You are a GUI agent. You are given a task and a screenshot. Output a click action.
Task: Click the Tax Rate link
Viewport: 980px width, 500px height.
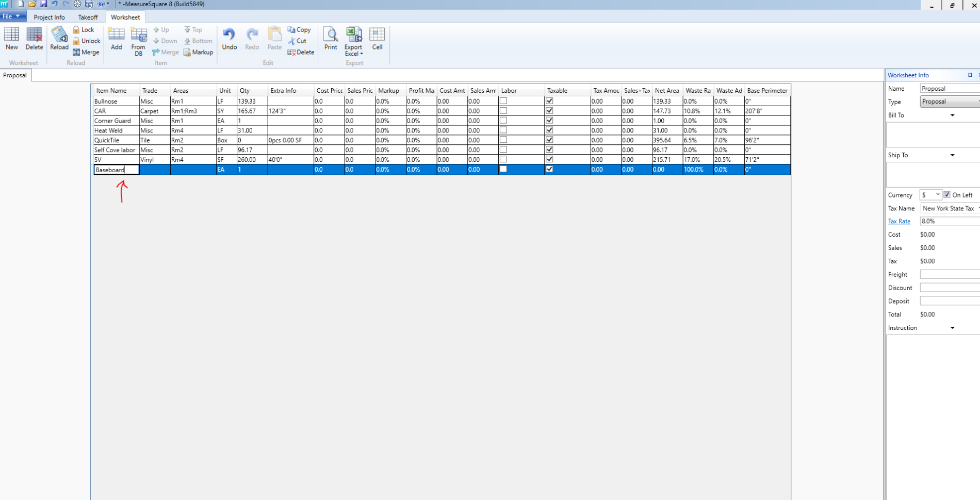[x=899, y=221]
